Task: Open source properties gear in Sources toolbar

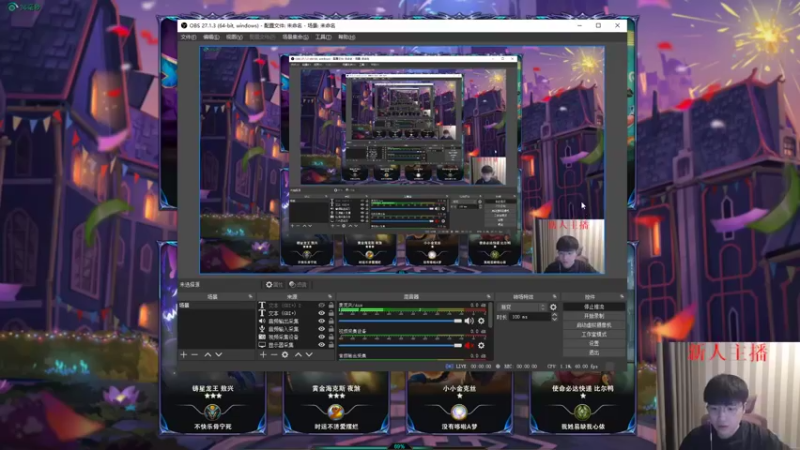Action: [x=285, y=355]
